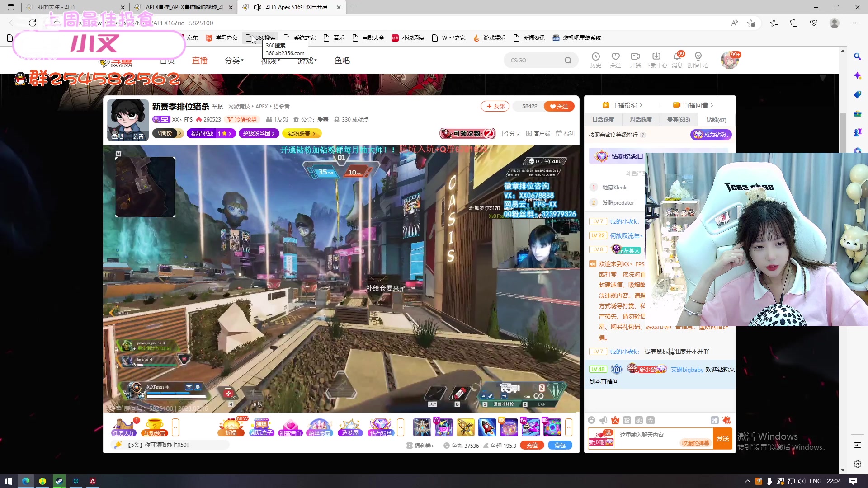The image size is (868, 488).
Task: Click the 祈福 blessing gift icon
Action: (x=231, y=427)
